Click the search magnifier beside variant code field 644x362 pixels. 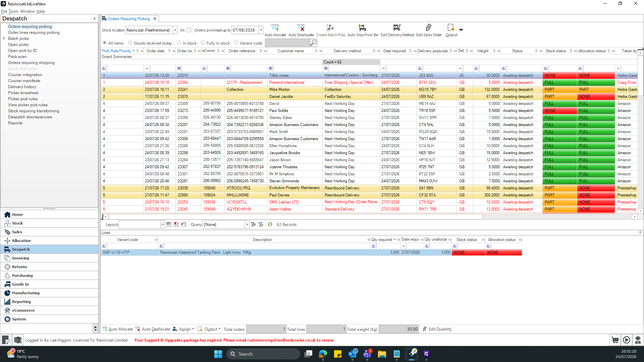point(313,43)
